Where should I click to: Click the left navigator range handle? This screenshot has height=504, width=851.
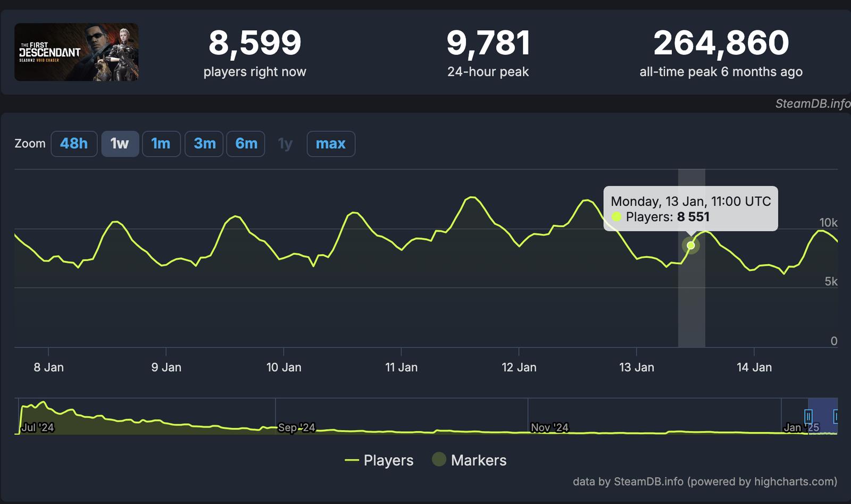[808, 416]
